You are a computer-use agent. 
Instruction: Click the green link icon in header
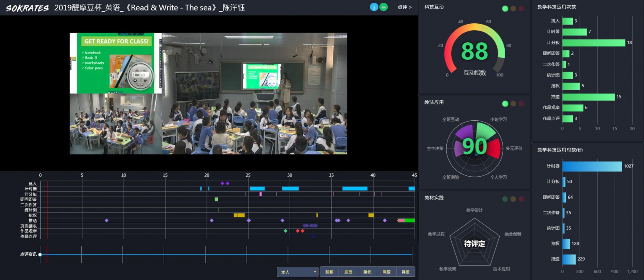pyautogui.click(x=384, y=7)
